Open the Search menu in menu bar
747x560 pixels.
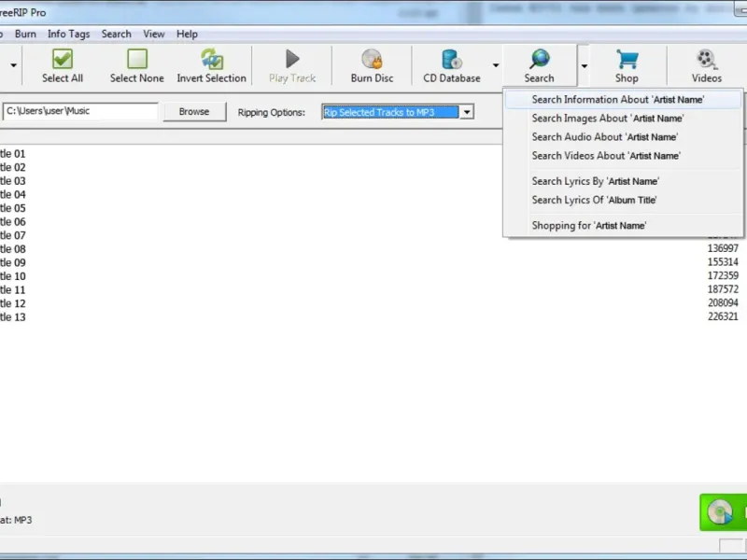(x=116, y=34)
